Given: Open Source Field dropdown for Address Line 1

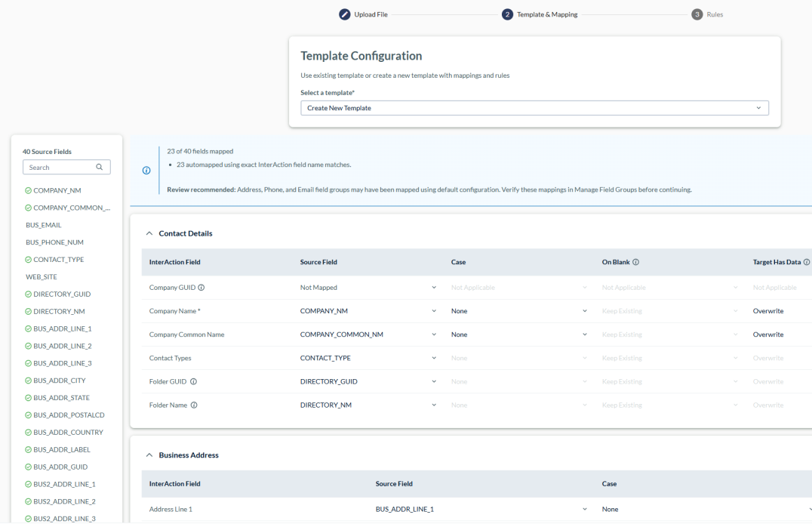Looking at the screenshot, I should pyautogui.click(x=481, y=510).
